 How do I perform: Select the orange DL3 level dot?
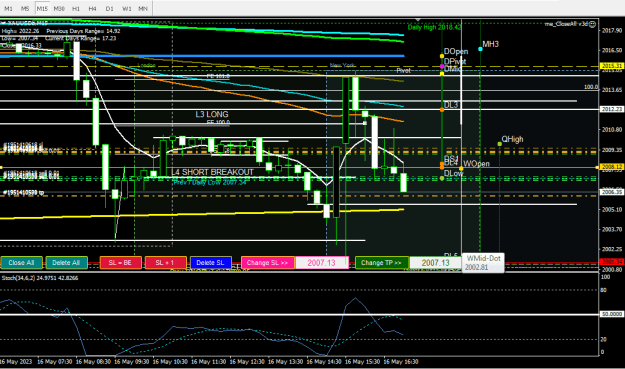coord(442,110)
